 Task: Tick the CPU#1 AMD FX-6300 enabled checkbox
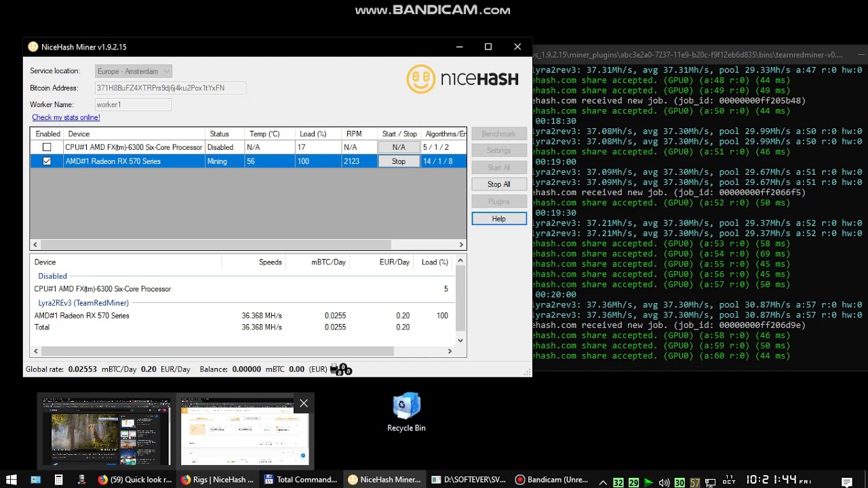(47, 147)
